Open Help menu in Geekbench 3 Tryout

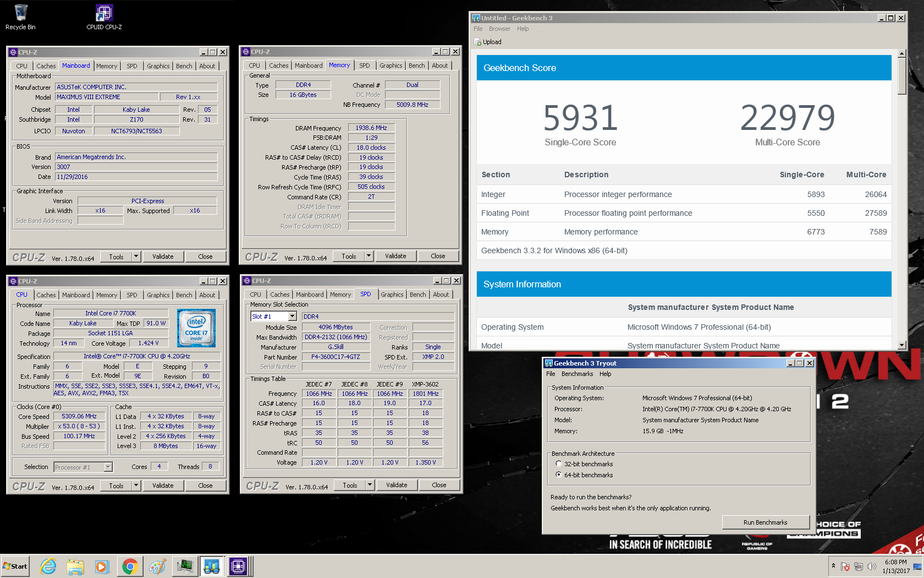(606, 374)
